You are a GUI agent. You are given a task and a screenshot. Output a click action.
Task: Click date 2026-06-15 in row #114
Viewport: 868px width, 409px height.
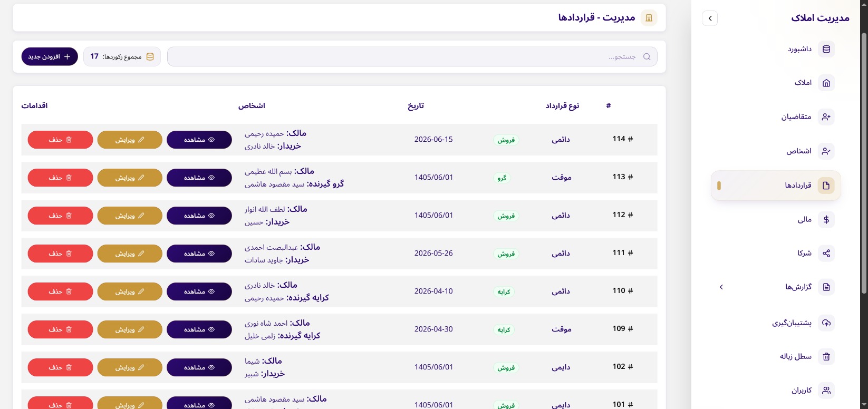tap(433, 140)
